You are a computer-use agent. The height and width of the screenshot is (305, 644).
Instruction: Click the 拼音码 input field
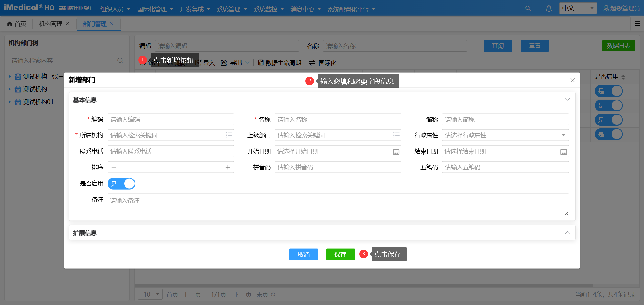[338, 167]
